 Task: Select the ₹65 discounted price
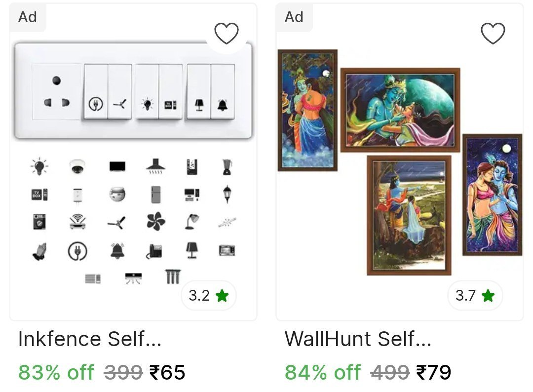[x=167, y=372]
